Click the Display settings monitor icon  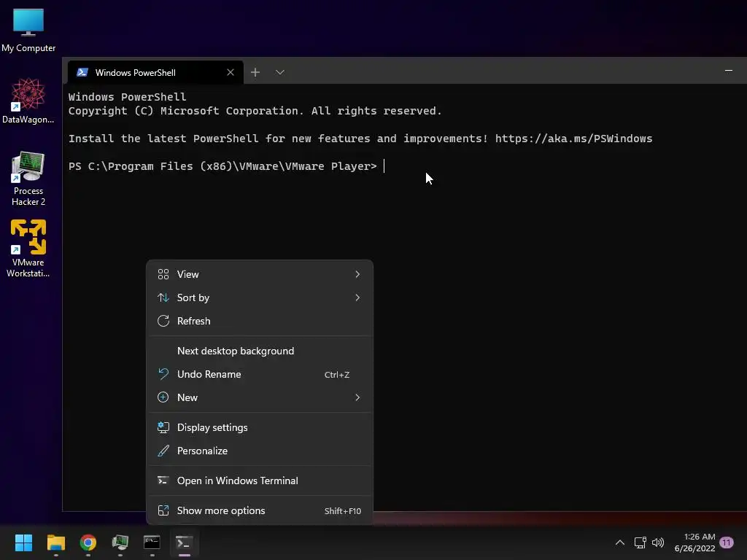pos(163,427)
